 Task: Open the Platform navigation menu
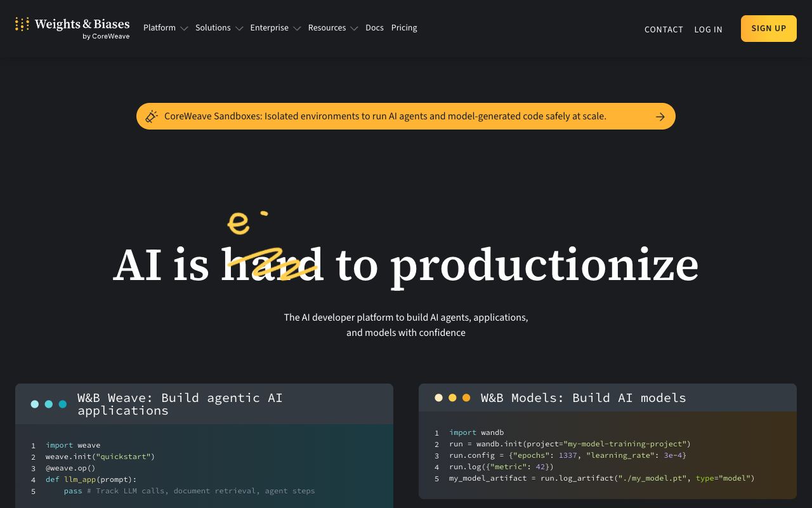click(159, 28)
